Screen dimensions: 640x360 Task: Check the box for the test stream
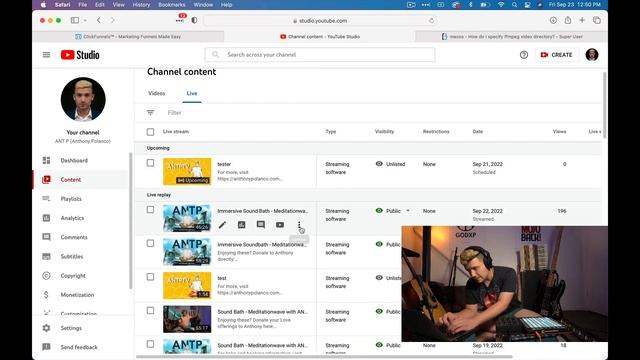click(x=150, y=277)
